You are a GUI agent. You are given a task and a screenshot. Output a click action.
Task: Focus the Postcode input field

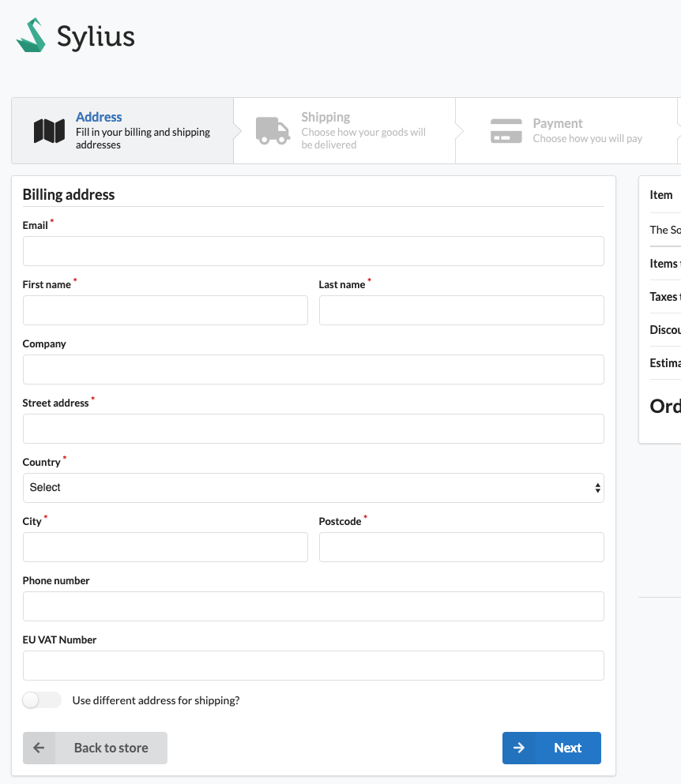pyautogui.click(x=461, y=547)
